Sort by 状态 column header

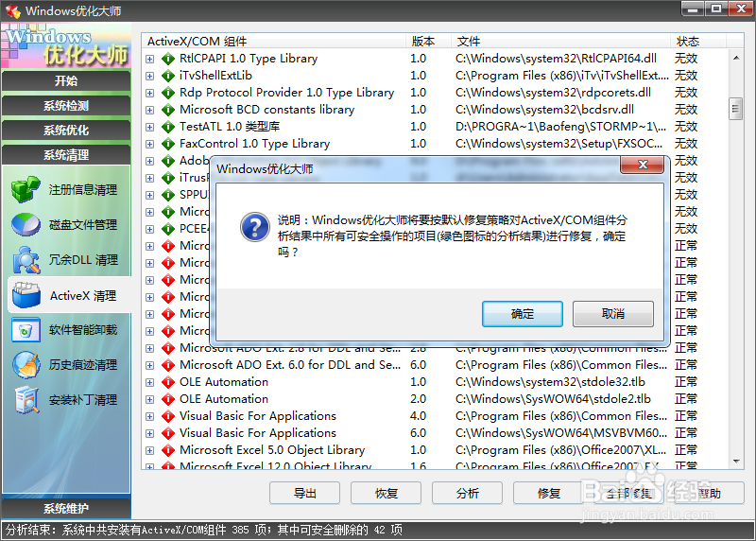(697, 41)
